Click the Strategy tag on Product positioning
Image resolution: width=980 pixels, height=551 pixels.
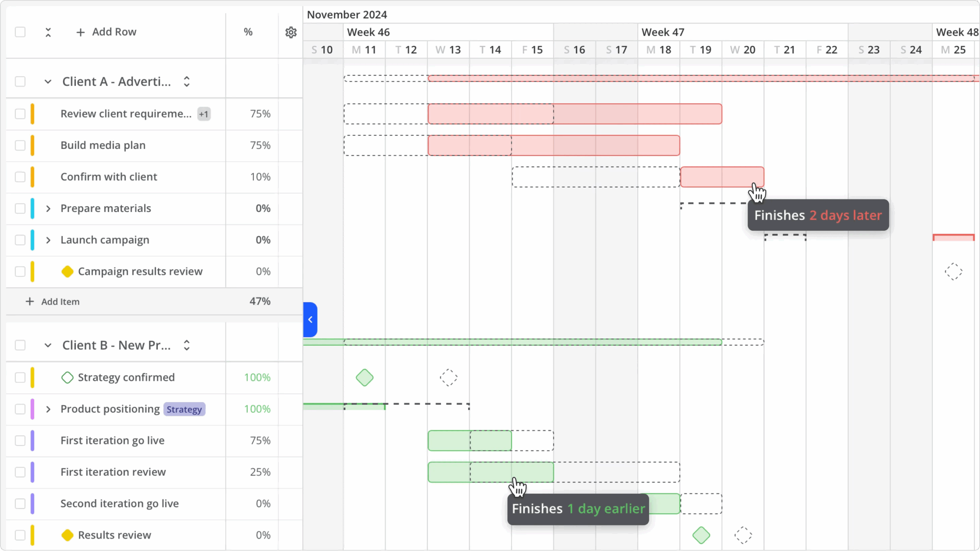(x=184, y=409)
